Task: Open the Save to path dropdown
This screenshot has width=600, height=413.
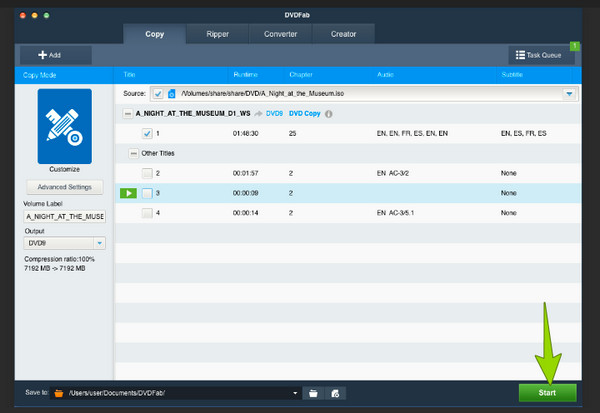Action: [295, 393]
